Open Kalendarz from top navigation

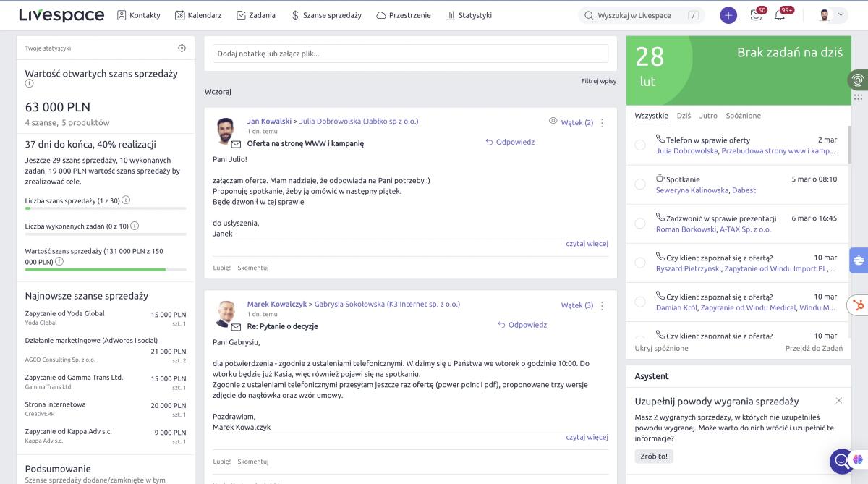(198, 15)
